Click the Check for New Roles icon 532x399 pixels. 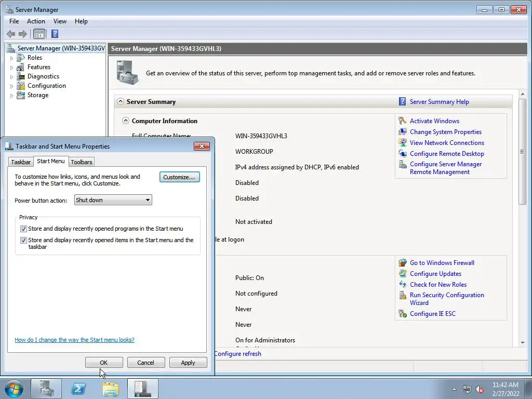click(x=403, y=284)
